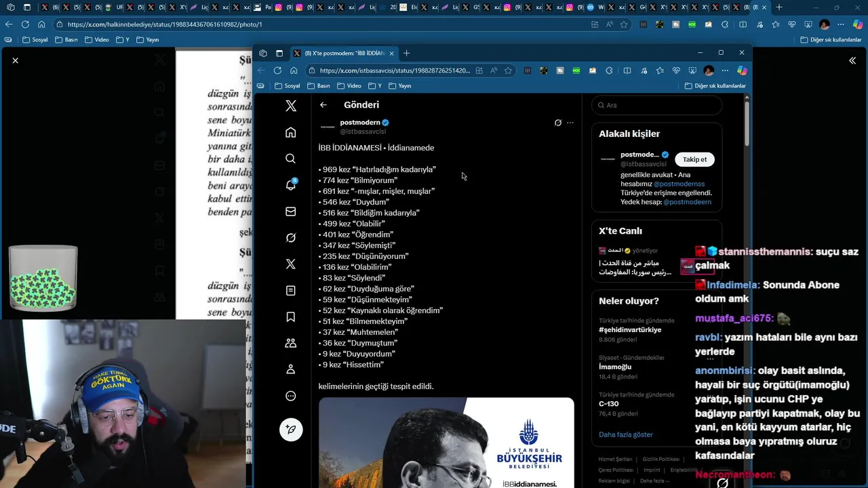
Task: Click address bar in front browser window
Action: (395, 70)
